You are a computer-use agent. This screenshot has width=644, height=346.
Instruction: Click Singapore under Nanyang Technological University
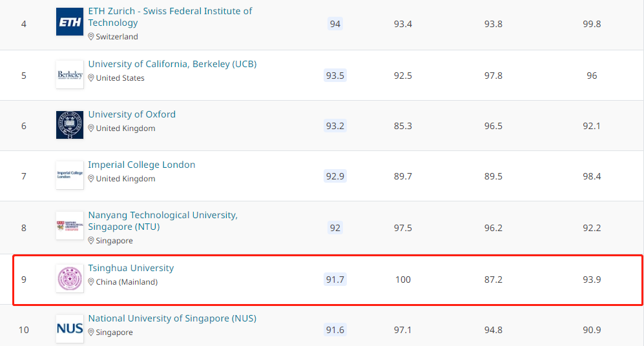click(114, 241)
